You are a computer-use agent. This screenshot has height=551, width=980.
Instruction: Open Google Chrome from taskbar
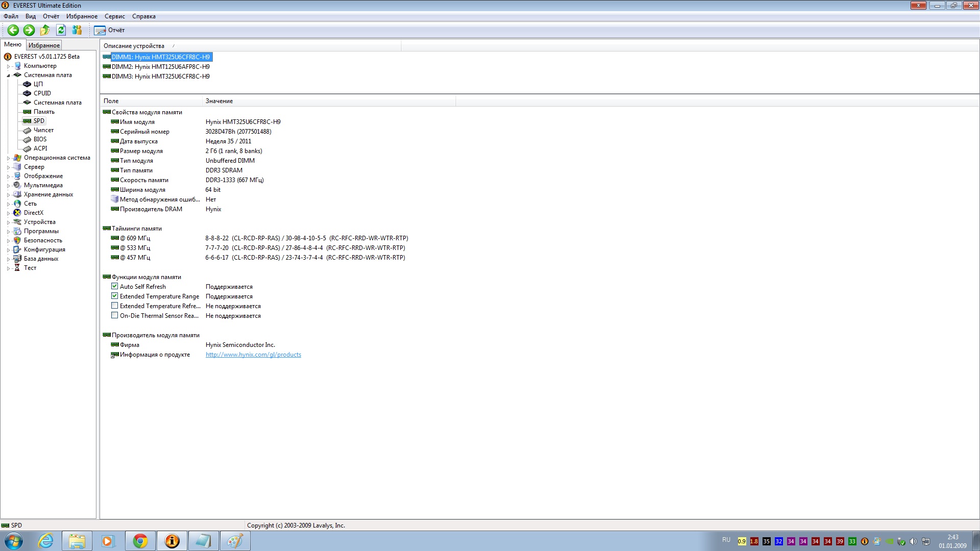tap(140, 541)
